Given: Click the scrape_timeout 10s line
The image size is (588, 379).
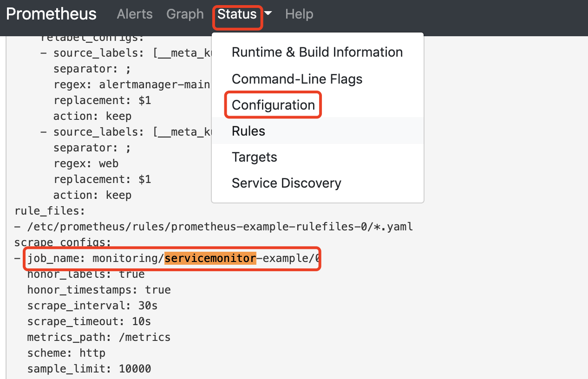Looking at the screenshot, I should pos(89,321).
